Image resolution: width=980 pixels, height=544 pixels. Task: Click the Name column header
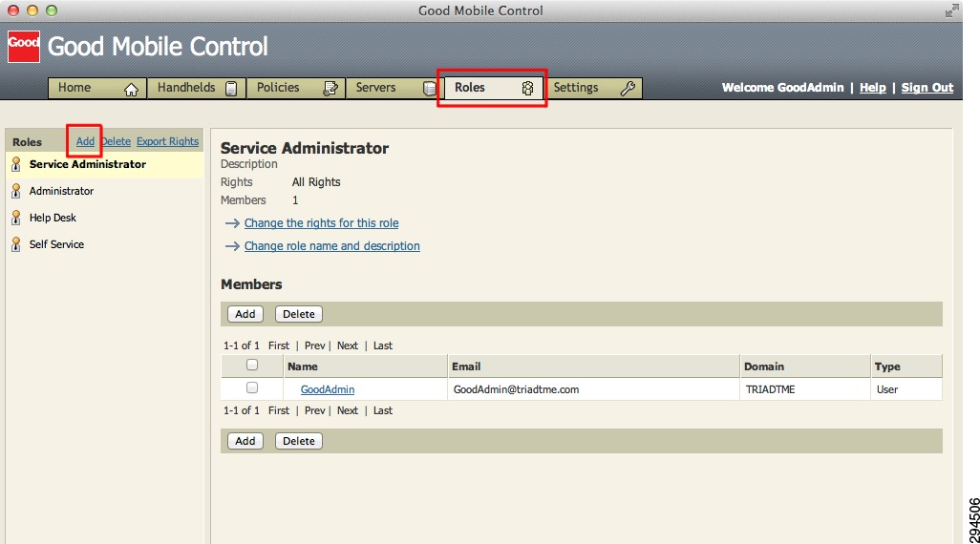[366, 366]
